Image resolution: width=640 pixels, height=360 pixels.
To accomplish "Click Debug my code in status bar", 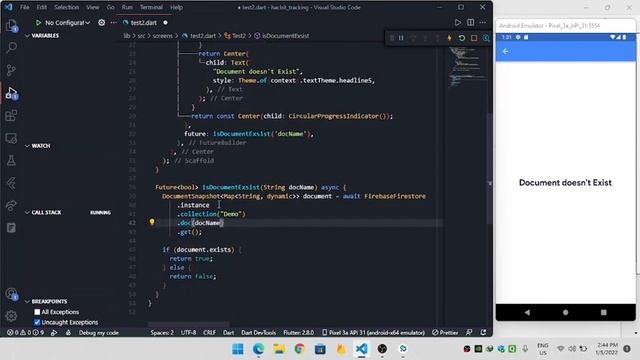I will tap(98, 333).
